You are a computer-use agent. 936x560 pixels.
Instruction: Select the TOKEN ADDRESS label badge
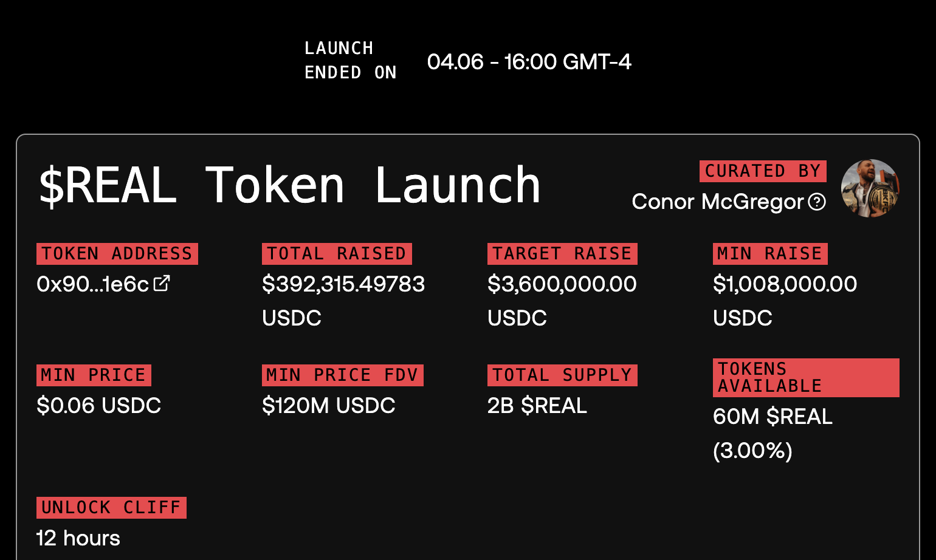pos(117,253)
